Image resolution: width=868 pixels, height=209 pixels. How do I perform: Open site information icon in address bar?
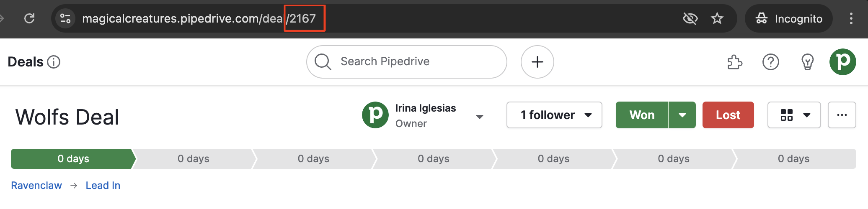point(65,18)
